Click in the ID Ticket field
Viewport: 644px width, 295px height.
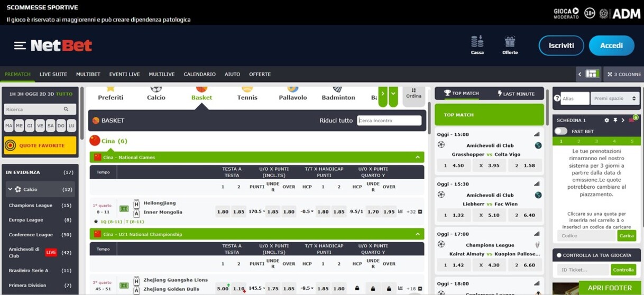(x=583, y=270)
